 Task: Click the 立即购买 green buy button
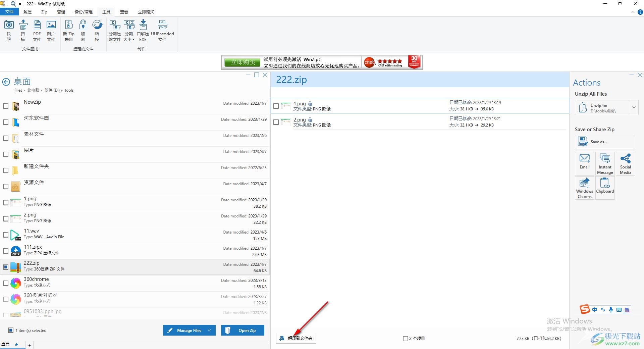(x=243, y=62)
